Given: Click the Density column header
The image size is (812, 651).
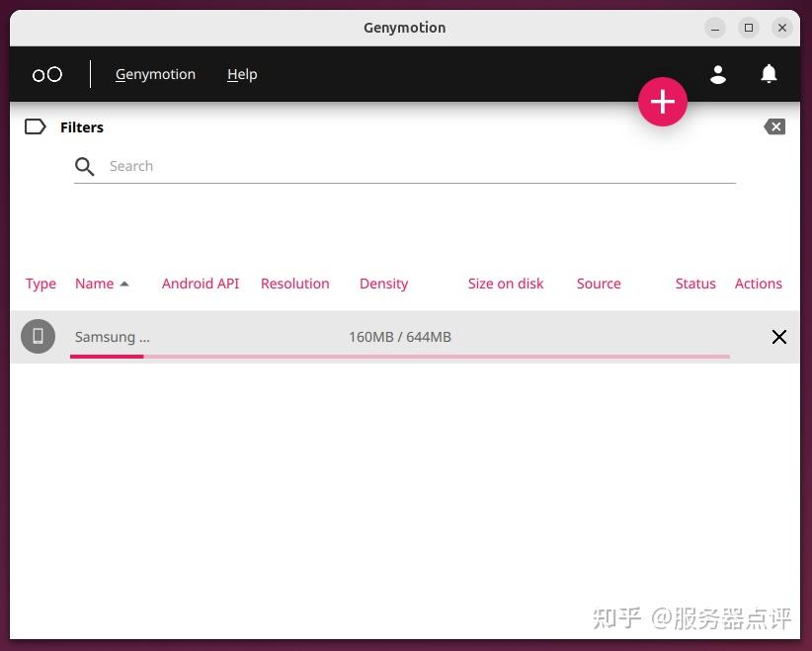Looking at the screenshot, I should click(x=383, y=284).
